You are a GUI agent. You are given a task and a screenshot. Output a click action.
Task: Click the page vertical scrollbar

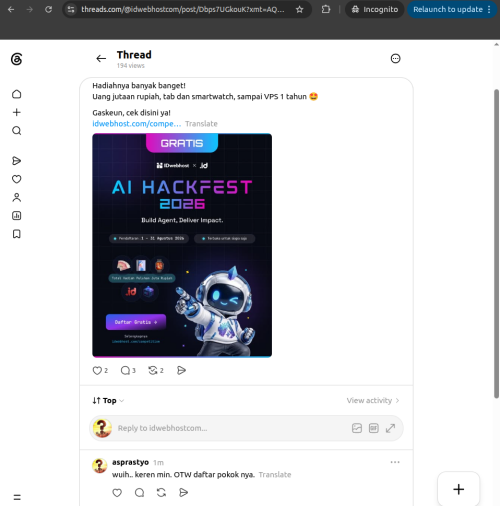tap(496, 243)
